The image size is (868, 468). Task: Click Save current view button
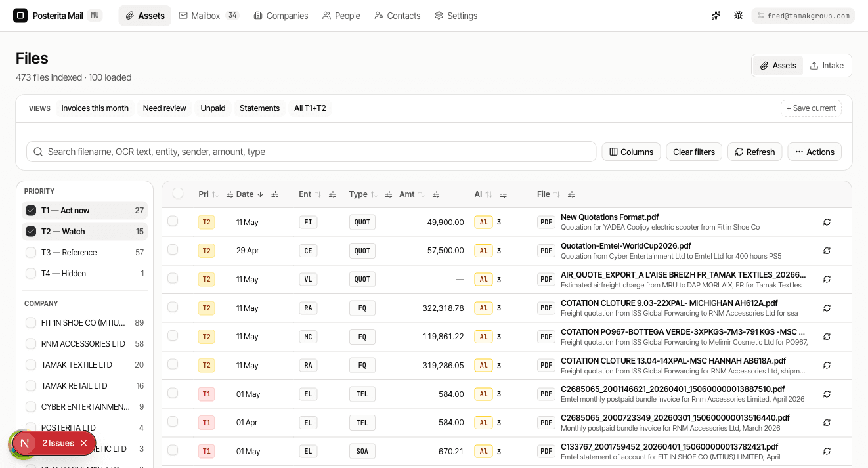(x=811, y=108)
